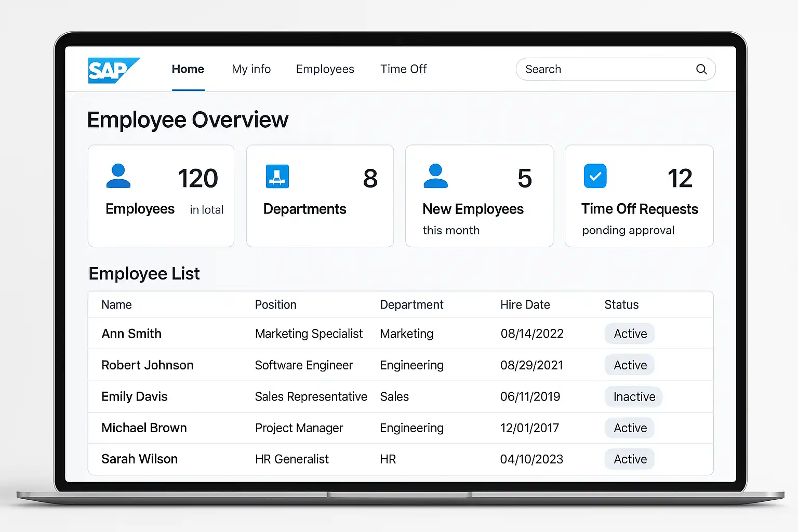This screenshot has height=532, width=798.
Task: Click Michael Brown's Active status badge
Action: tap(630, 428)
